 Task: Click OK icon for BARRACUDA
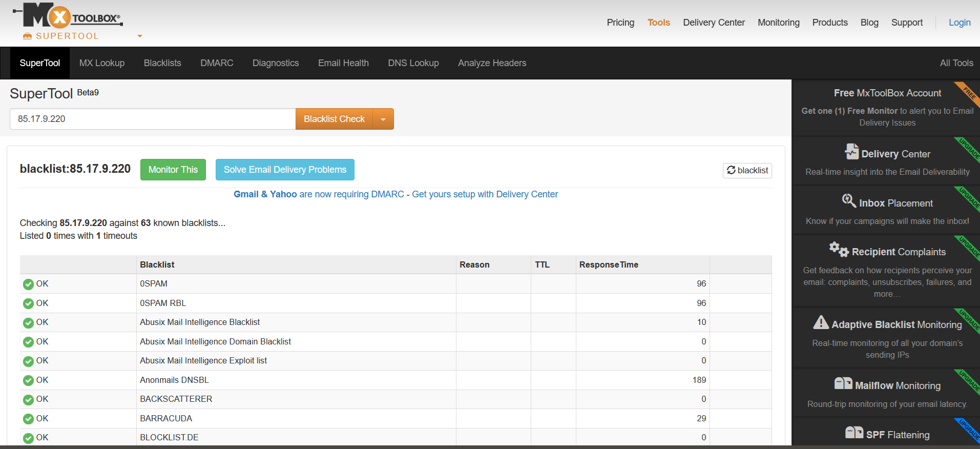pyautogui.click(x=28, y=419)
